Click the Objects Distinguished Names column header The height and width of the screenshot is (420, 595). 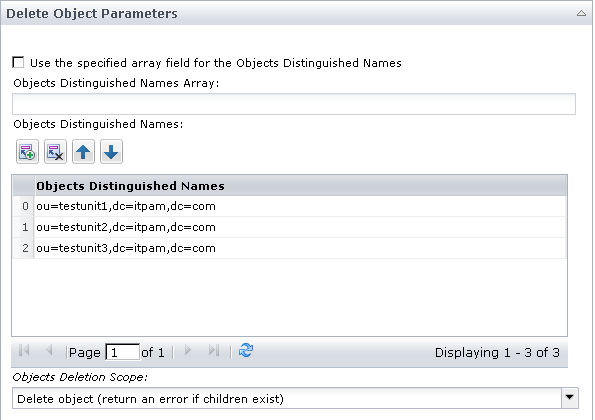[x=301, y=186]
